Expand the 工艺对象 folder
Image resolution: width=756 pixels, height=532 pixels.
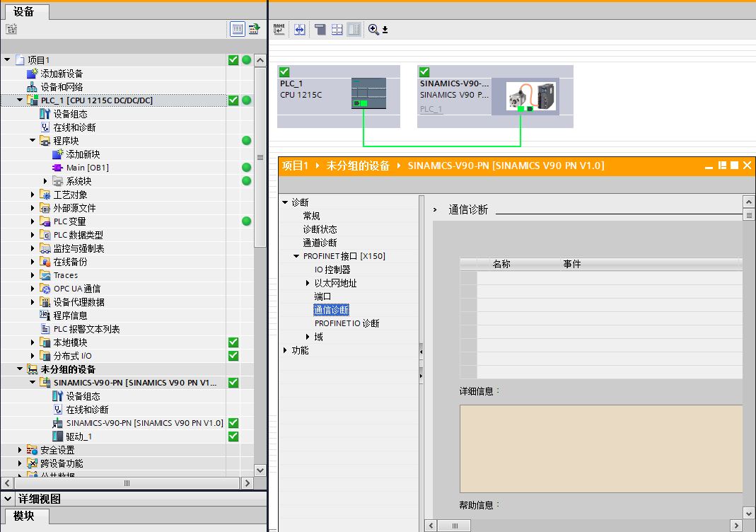tap(33, 195)
